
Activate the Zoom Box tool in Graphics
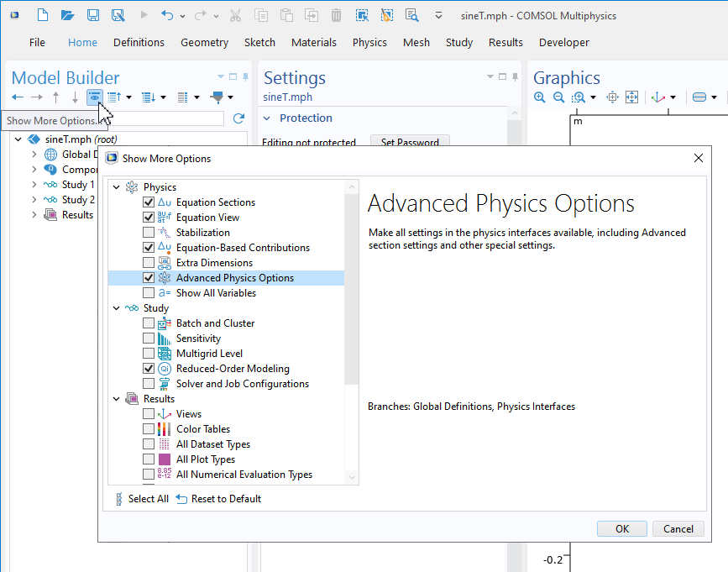pos(579,97)
